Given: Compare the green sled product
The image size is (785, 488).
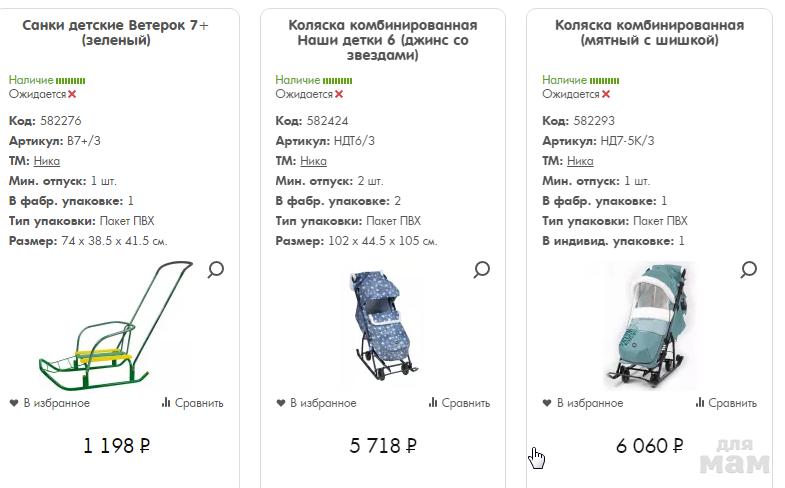Looking at the screenshot, I should (192, 403).
